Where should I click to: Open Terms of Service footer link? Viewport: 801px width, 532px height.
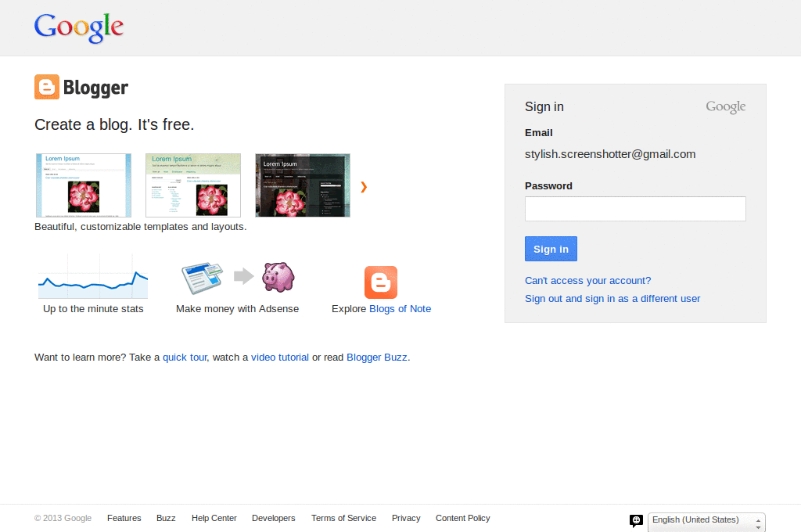pyautogui.click(x=344, y=518)
